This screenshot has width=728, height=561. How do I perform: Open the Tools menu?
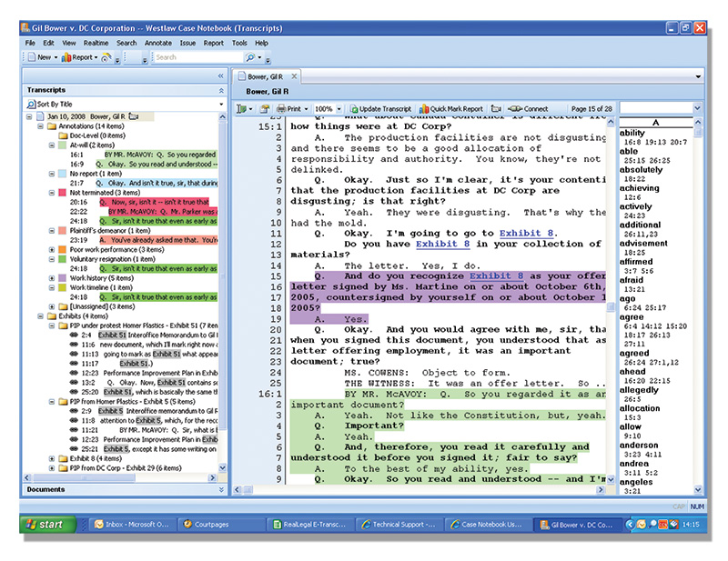coord(239,43)
